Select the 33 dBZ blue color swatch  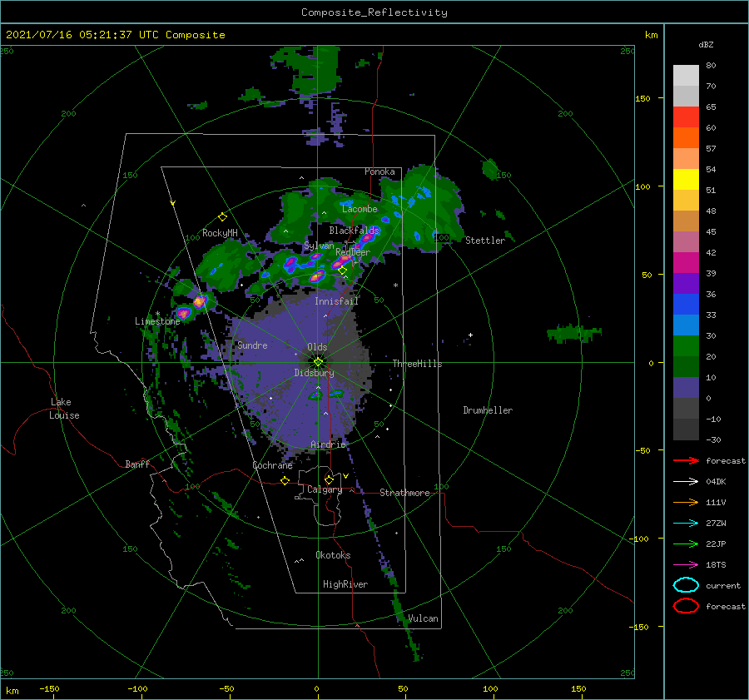(x=686, y=305)
